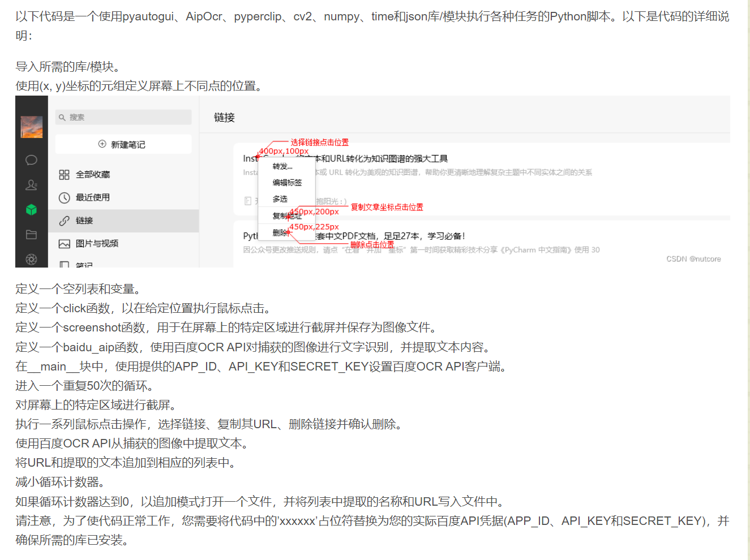
Task: Click the grid icon next to 全部收藏
Action: (x=65, y=175)
